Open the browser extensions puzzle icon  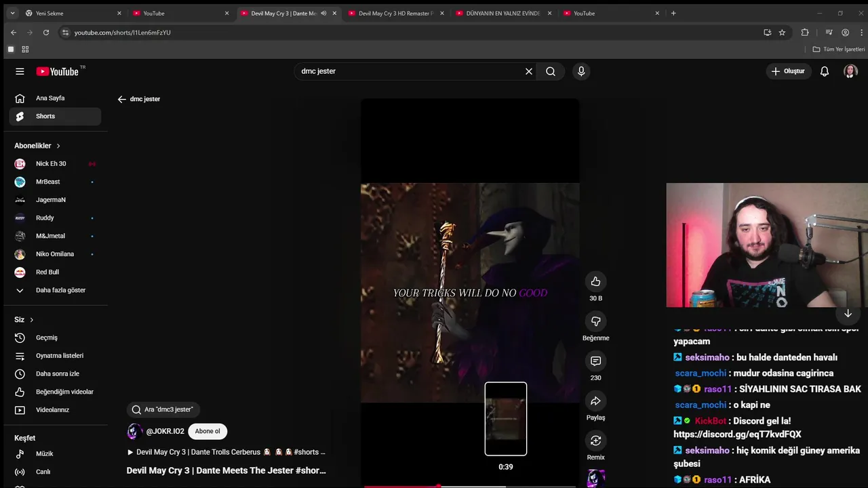(x=805, y=33)
